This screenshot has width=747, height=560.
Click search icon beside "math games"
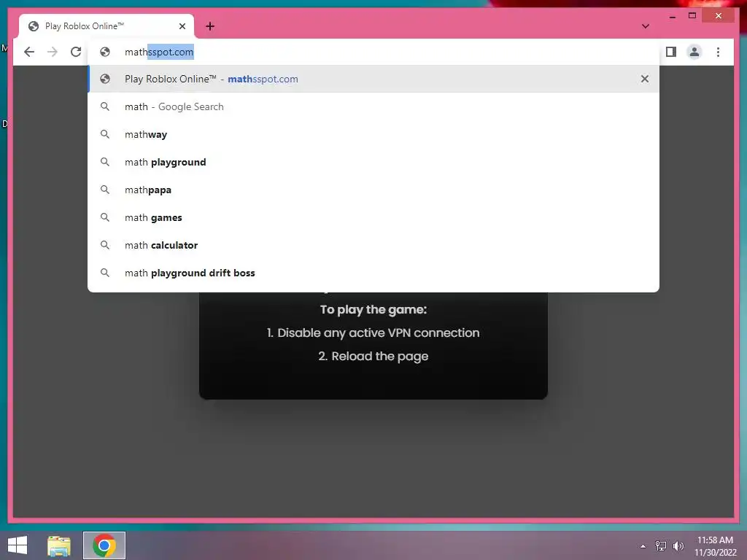tap(105, 217)
